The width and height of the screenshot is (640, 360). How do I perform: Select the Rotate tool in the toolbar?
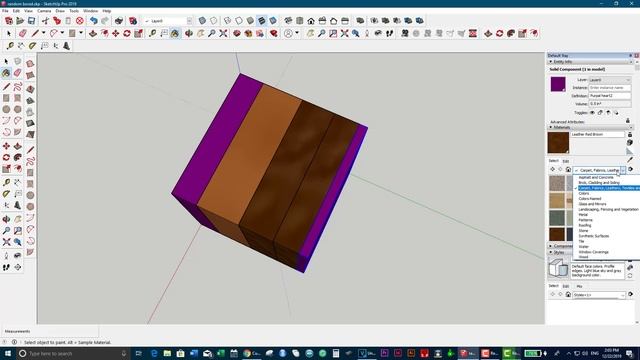[x=127, y=33]
